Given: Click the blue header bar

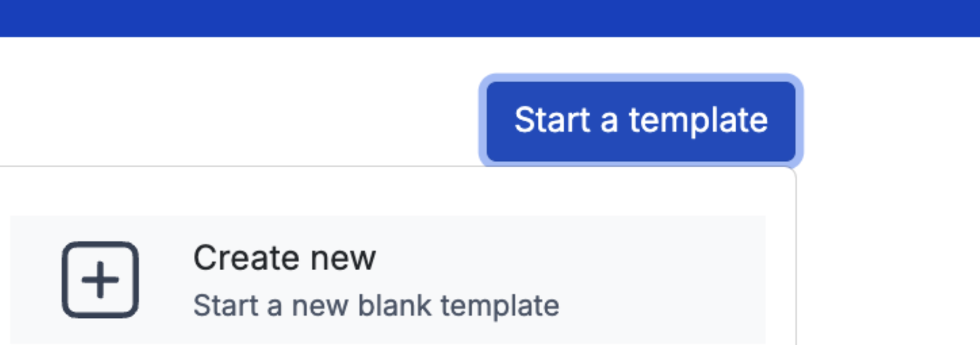Looking at the screenshot, I should (490, 18).
